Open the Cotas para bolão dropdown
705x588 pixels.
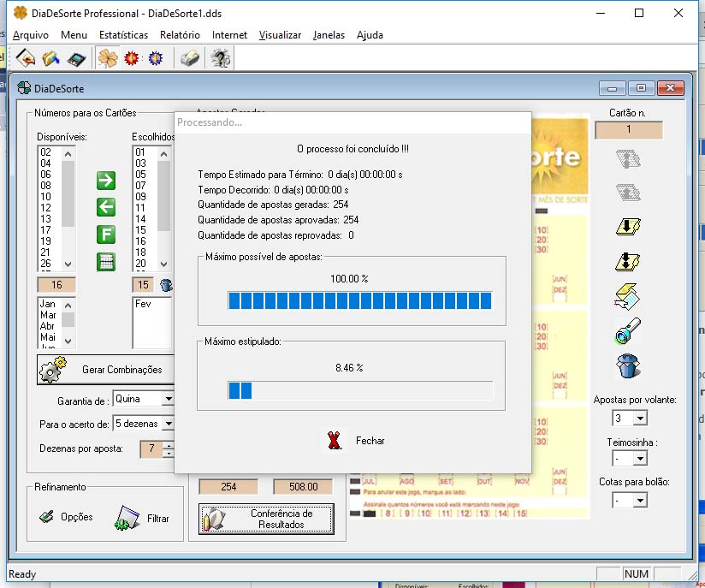639,501
